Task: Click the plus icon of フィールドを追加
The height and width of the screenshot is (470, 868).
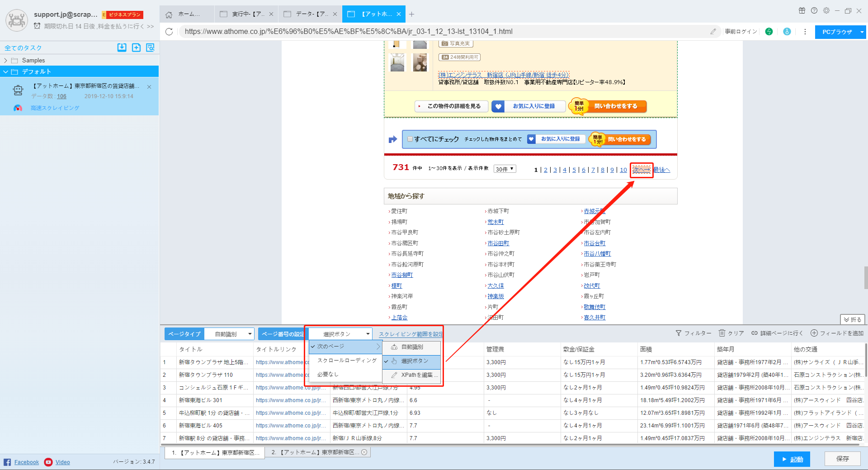Action: click(x=814, y=333)
